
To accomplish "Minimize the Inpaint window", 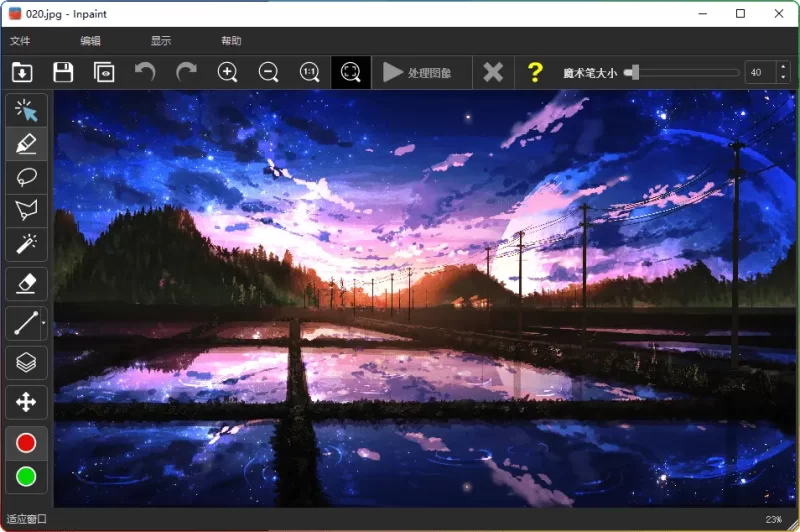I will 703,14.
